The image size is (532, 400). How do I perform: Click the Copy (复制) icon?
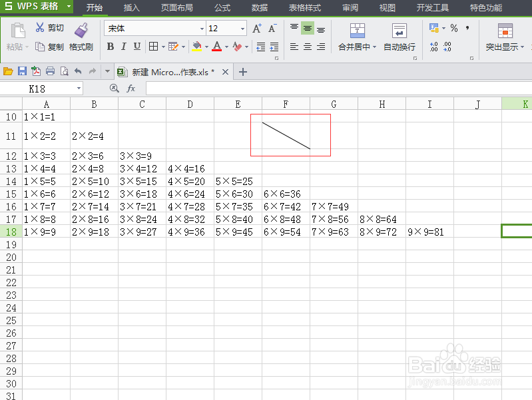click(x=40, y=47)
